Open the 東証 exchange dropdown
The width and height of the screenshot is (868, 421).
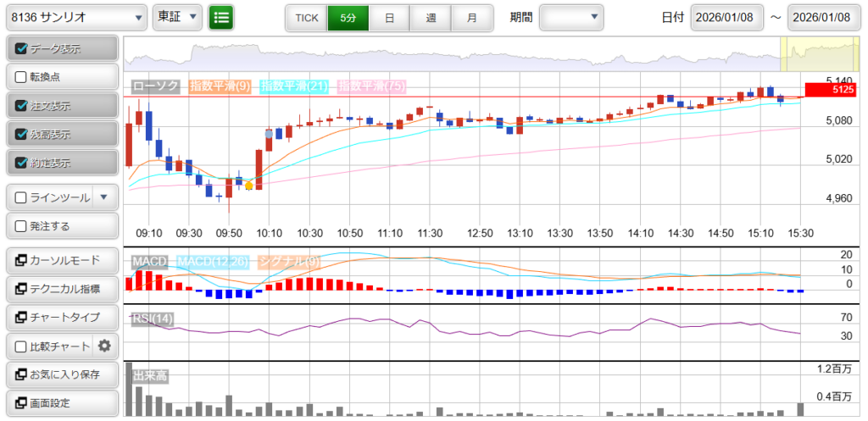click(178, 17)
